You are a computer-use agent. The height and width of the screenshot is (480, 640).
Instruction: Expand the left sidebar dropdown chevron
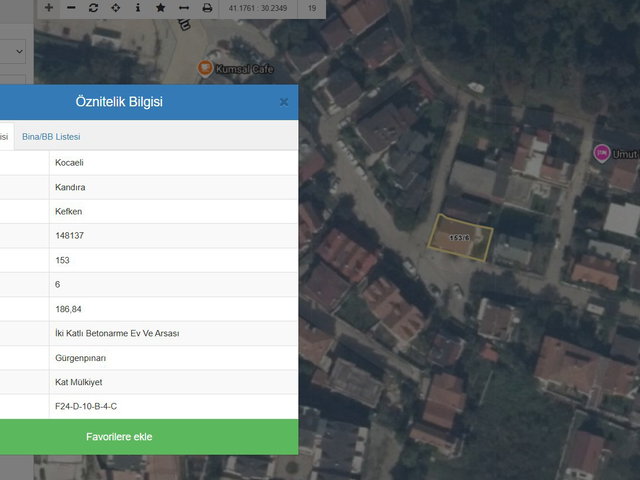point(19,51)
